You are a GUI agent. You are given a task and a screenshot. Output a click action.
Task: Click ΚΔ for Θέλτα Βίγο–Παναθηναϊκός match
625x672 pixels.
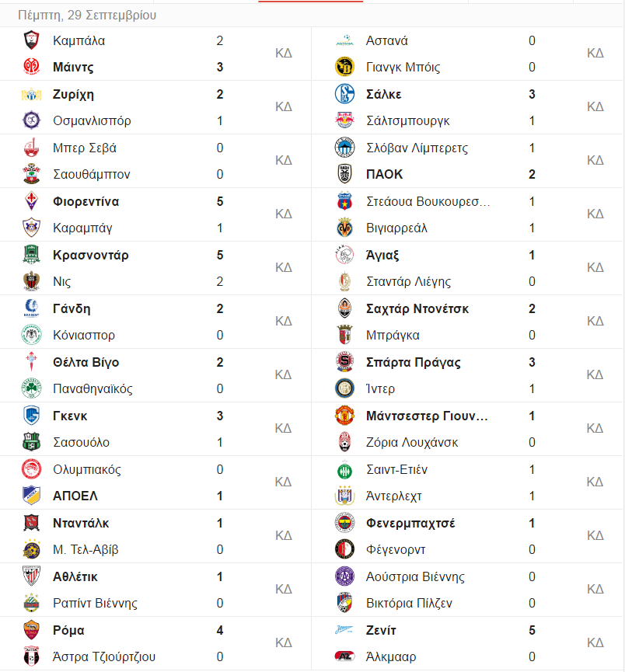pyautogui.click(x=284, y=375)
